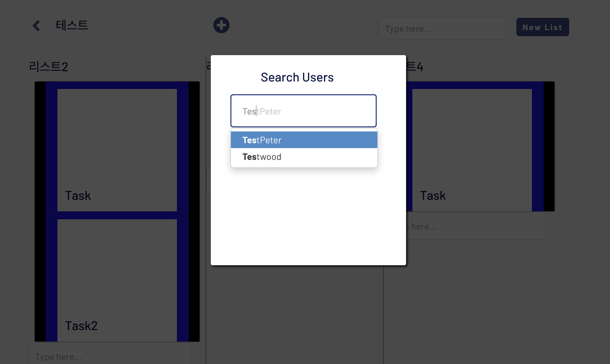Open the Task2 card
Viewport: 610px width, 364px height.
tap(117, 280)
